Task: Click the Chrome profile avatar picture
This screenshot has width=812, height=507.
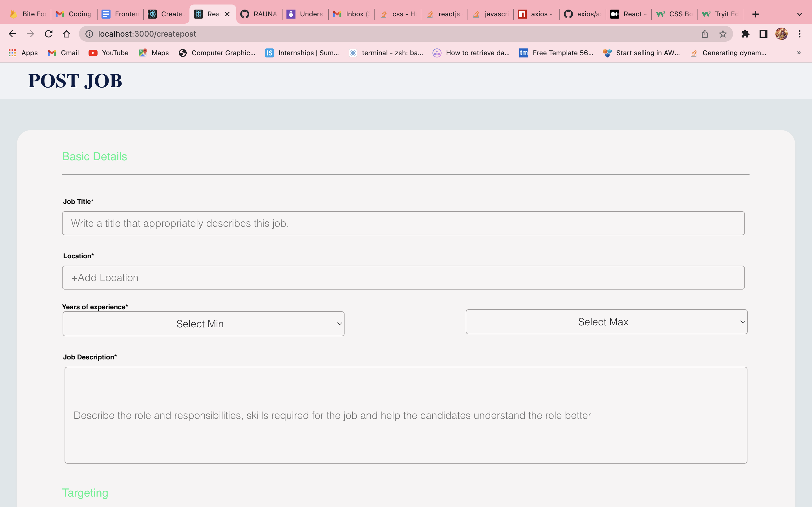Action: pos(782,34)
